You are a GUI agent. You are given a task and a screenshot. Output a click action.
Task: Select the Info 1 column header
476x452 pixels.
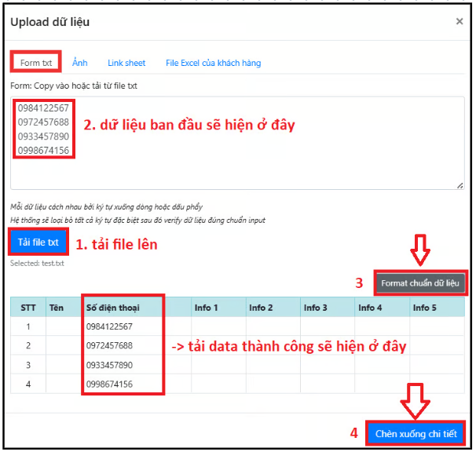207,308
